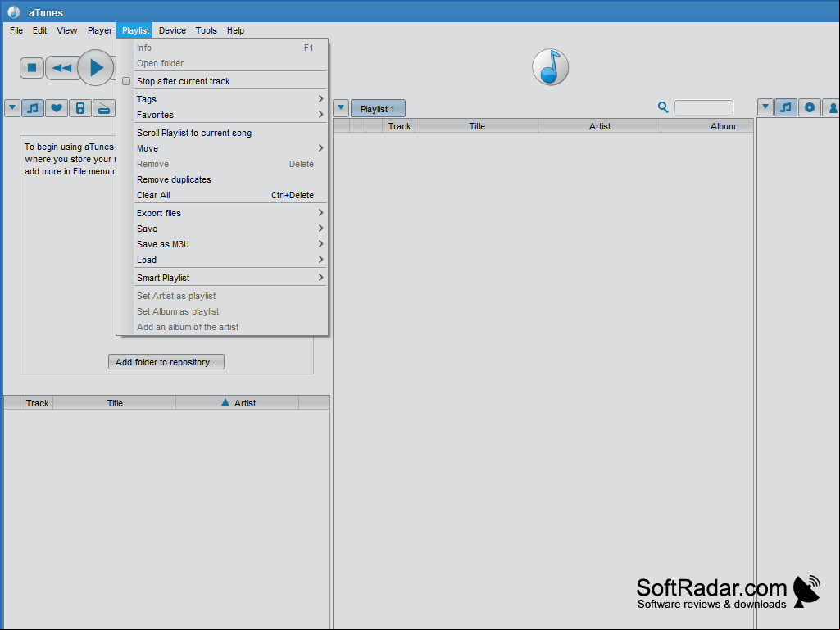840x630 pixels.
Task: Click the large Play button
Action: tap(96, 67)
